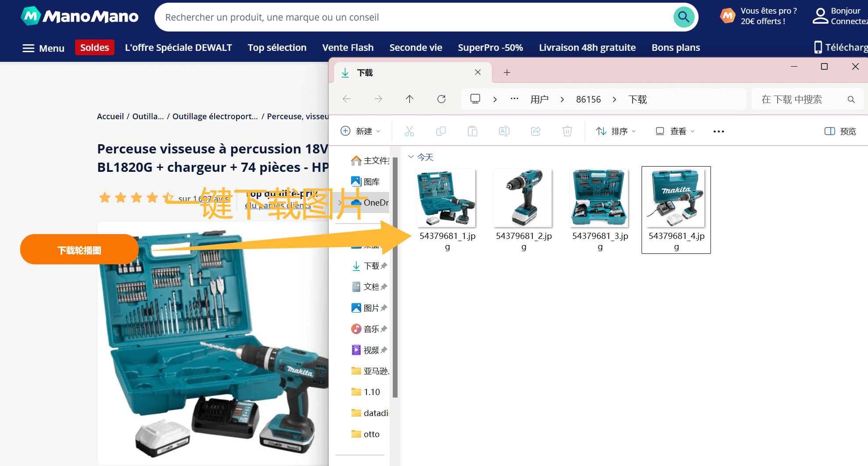Click the Rename icon in Explorer toolbar
This screenshot has width=868, height=466.
pos(504,131)
